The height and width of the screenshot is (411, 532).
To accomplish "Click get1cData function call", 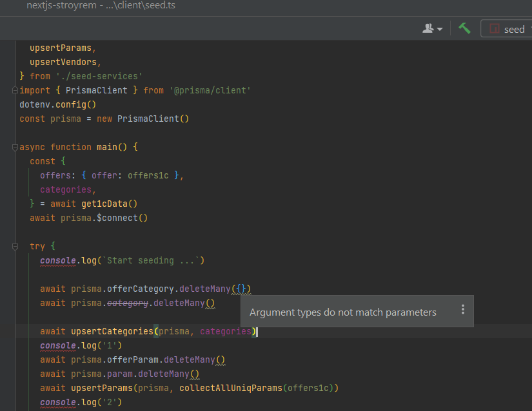I will 104,204.
